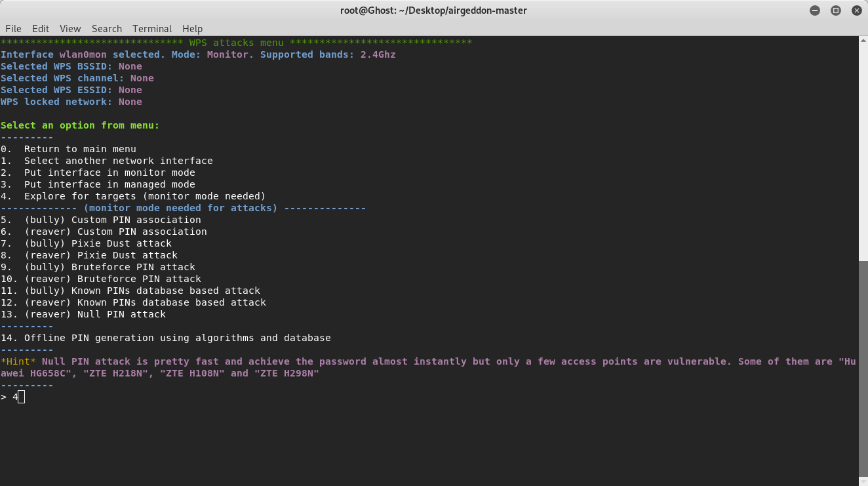Click the scrollbar up arrow
The height and width of the screenshot is (486, 868).
tap(863, 41)
